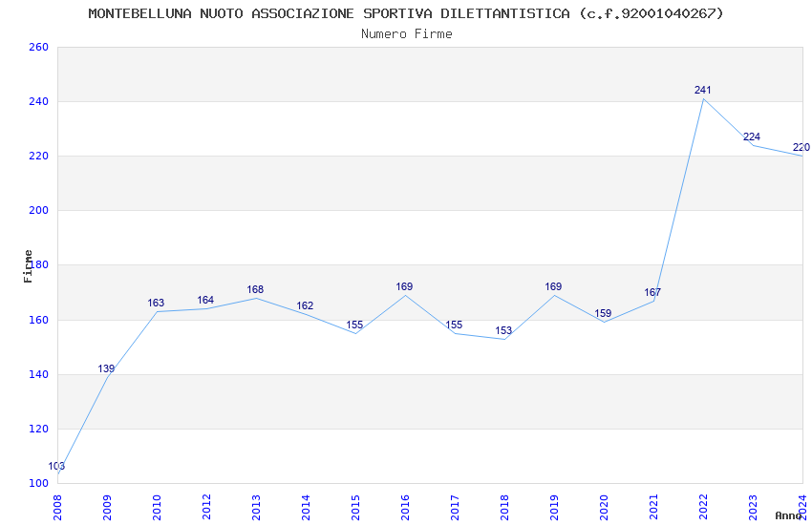This screenshot has width=812, height=525.
Task: Click the data label 139 for 2009
Action: [x=106, y=368]
